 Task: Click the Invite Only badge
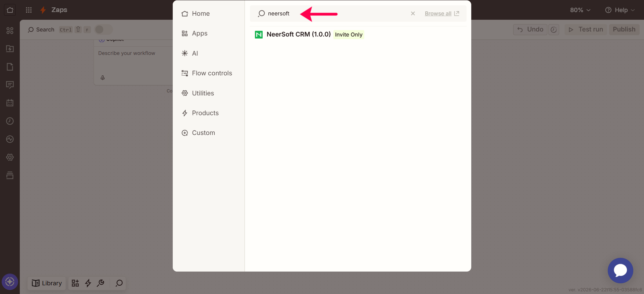(x=349, y=34)
